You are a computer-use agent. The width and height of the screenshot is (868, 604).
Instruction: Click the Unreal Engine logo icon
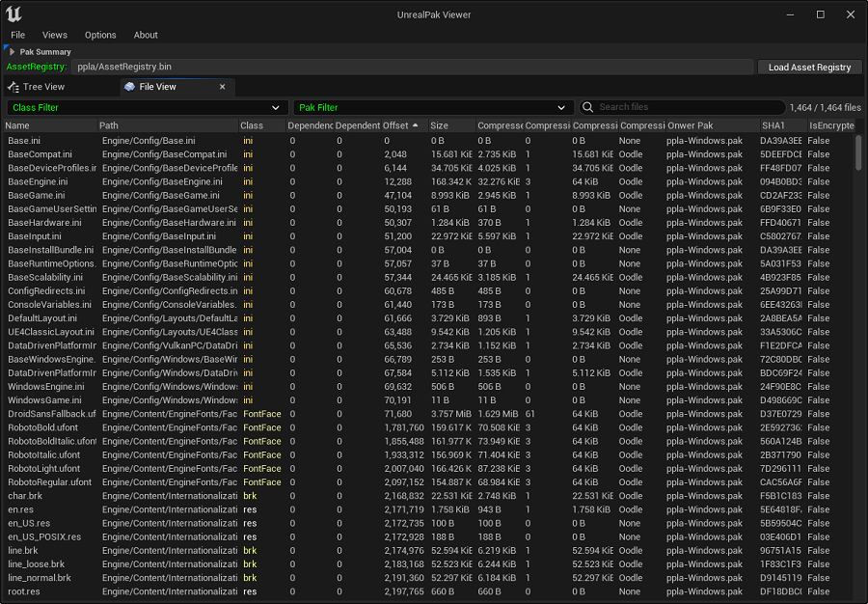(14, 14)
